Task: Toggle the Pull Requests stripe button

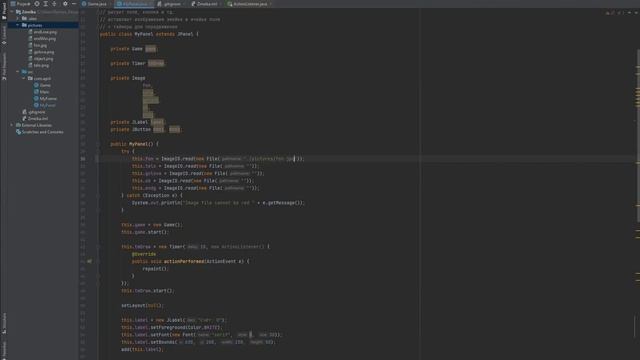Action: pyautogui.click(x=4, y=67)
